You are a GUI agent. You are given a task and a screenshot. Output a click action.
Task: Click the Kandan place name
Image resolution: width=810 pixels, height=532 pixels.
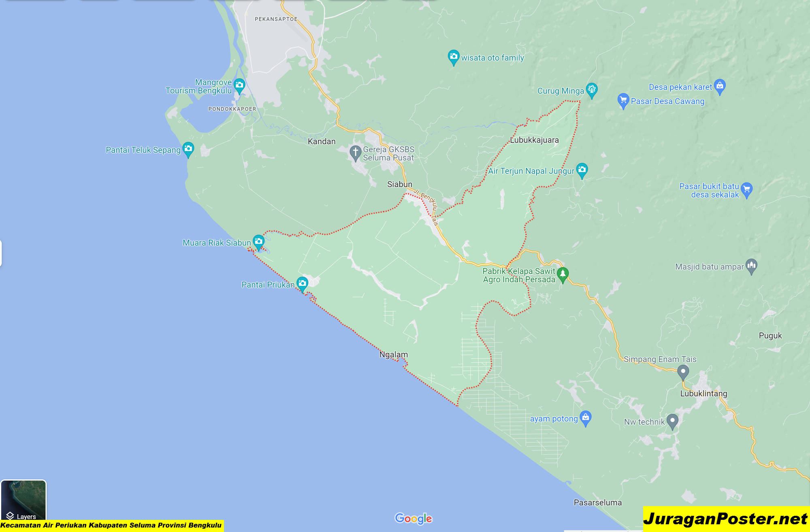click(x=322, y=141)
